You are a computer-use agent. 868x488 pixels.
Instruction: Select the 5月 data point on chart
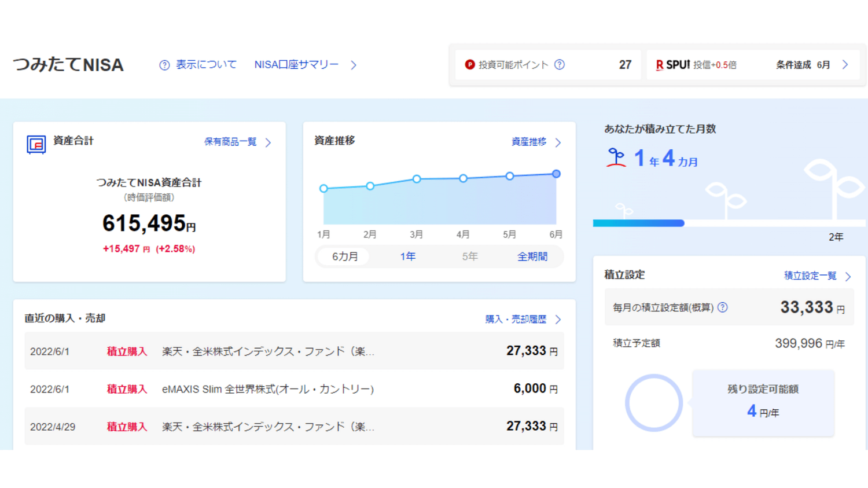(x=510, y=176)
